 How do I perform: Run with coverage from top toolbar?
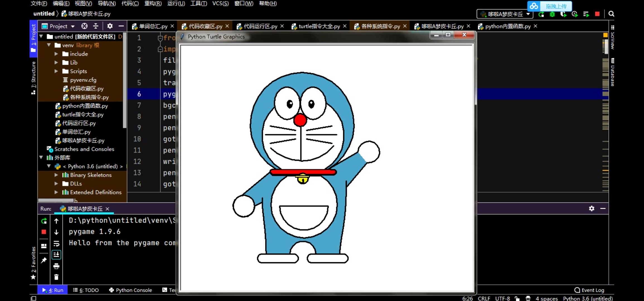tap(563, 14)
